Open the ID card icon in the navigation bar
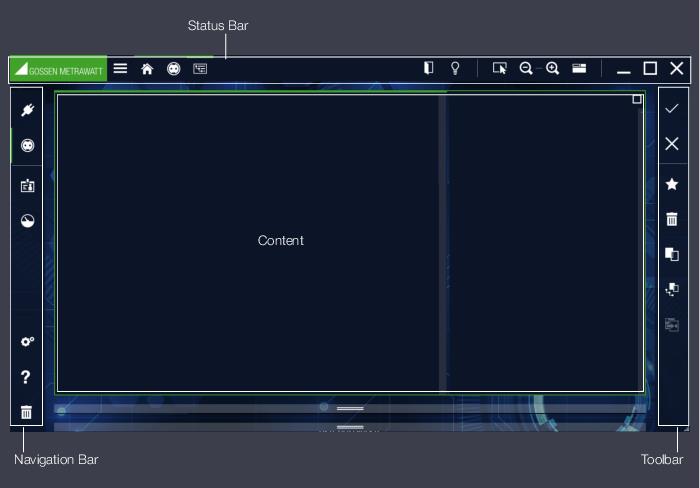700x488 pixels. click(27, 185)
